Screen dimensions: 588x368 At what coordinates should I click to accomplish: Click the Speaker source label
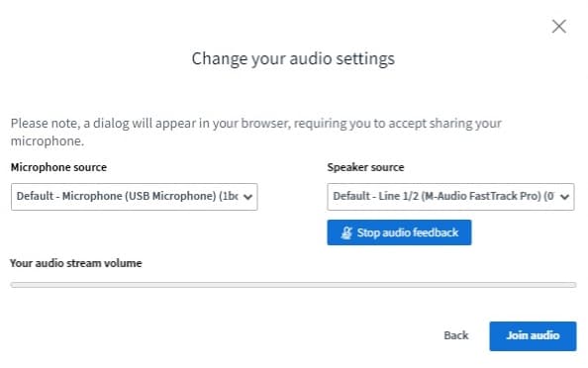point(365,167)
